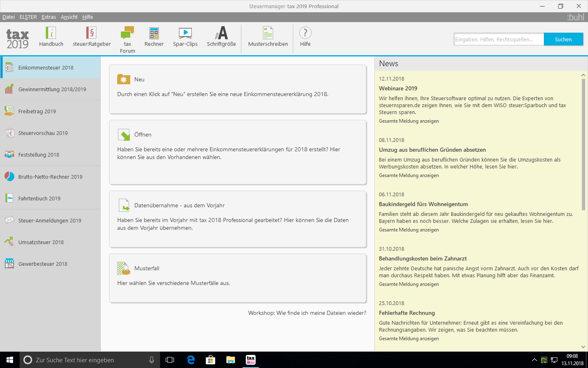Open Freibetrag 2019 module
The image size is (588, 368).
50,111
